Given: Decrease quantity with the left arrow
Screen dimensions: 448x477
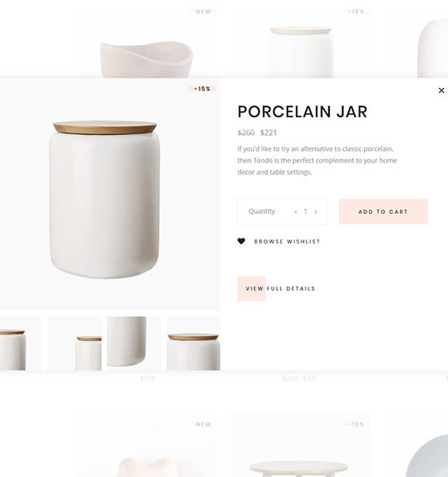Looking at the screenshot, I should 296,212.
